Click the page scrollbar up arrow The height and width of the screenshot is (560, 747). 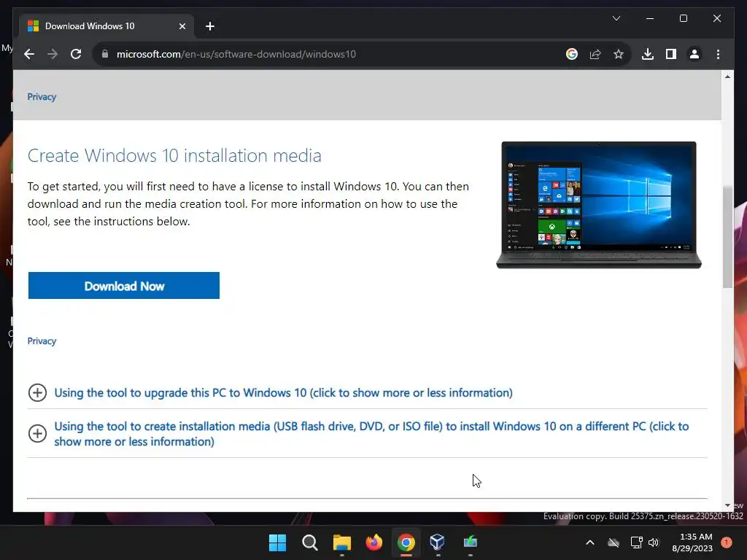pos(727,76)
